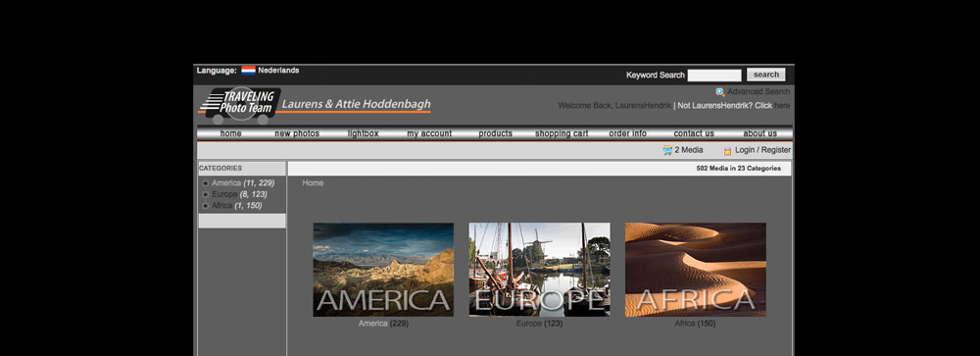Image resolution: width=980 pixels, height=356 pixels.
Task: Click the search button
Action: click(765, 75)
